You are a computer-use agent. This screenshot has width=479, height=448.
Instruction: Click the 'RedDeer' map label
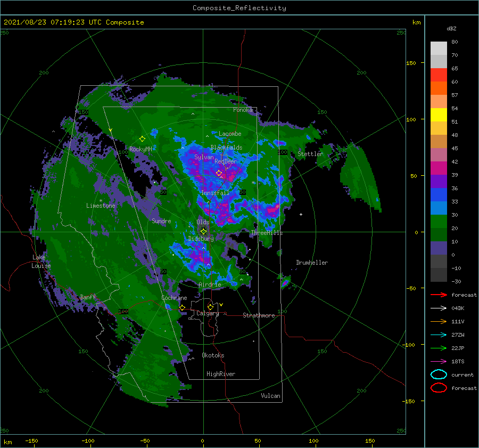tap(226, 161)
